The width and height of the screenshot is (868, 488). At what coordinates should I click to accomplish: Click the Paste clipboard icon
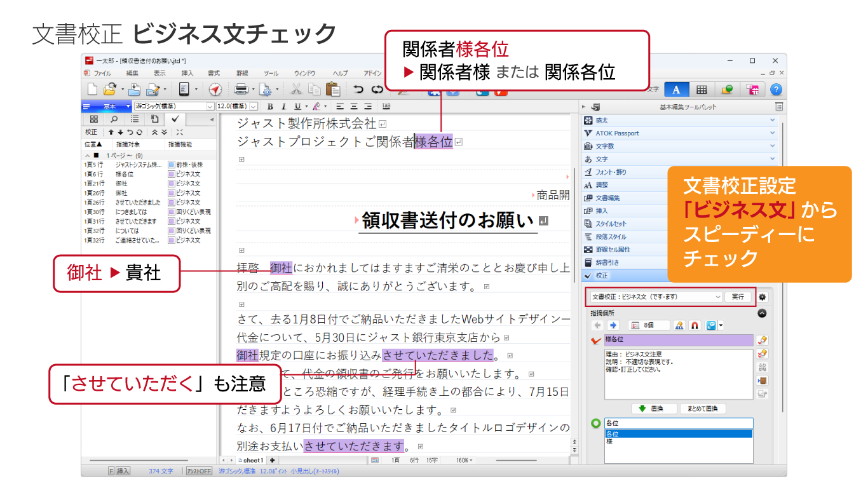click(x=332, y=90)
